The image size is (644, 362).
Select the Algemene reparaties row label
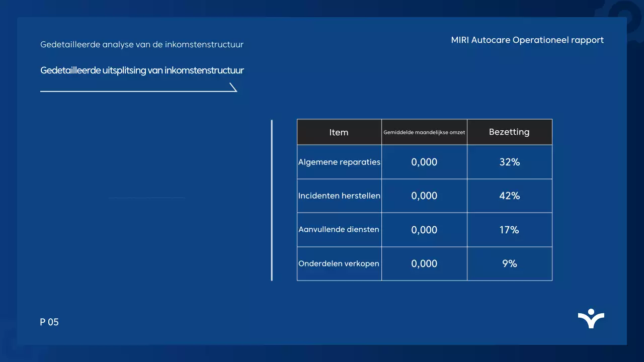pos(339,162)
